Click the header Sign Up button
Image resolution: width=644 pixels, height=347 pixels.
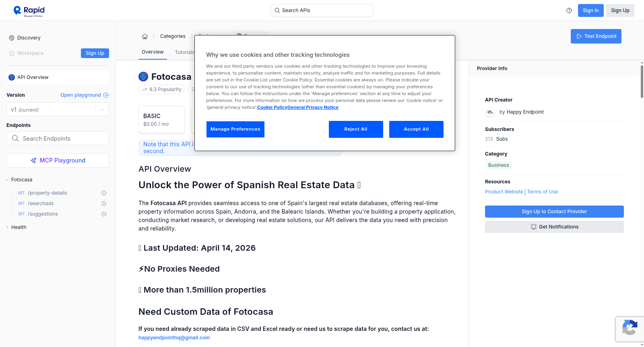[x=620, y=10]
